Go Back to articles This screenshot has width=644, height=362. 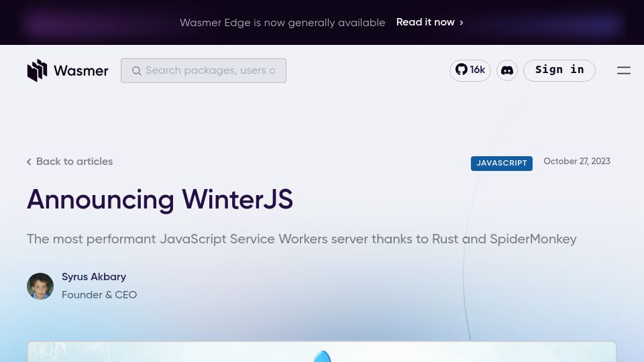tap(69, 162)
